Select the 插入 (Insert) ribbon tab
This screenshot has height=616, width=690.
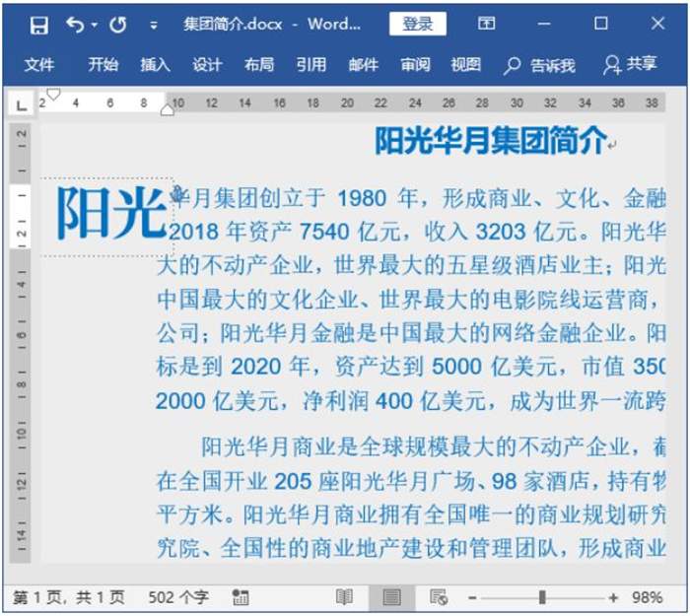[x=155, y=65]
